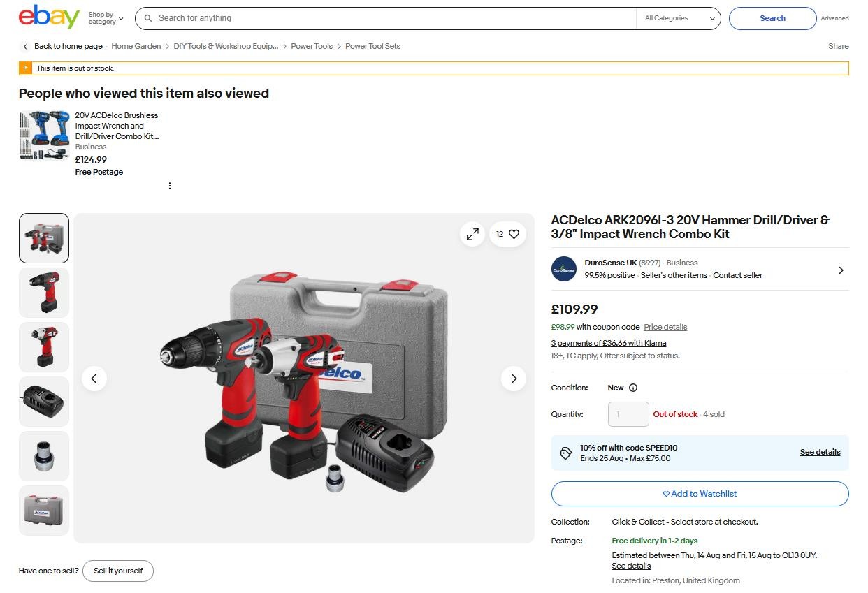Viewport: 868px width, 593px height.
Task: Select the impact wrench thumbnail
Action: click(44, 347)
